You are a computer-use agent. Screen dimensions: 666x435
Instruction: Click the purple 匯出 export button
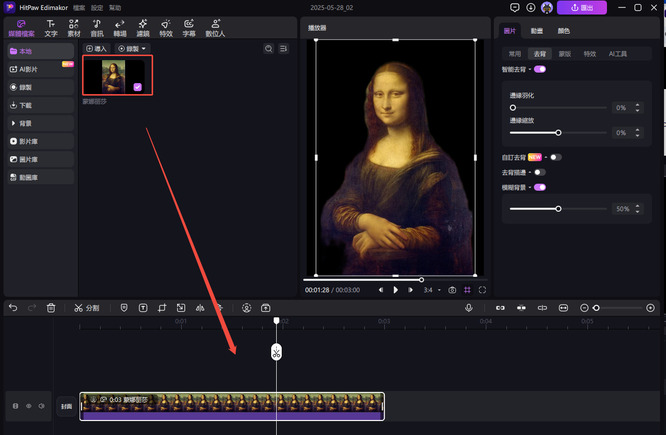[581, 8]
